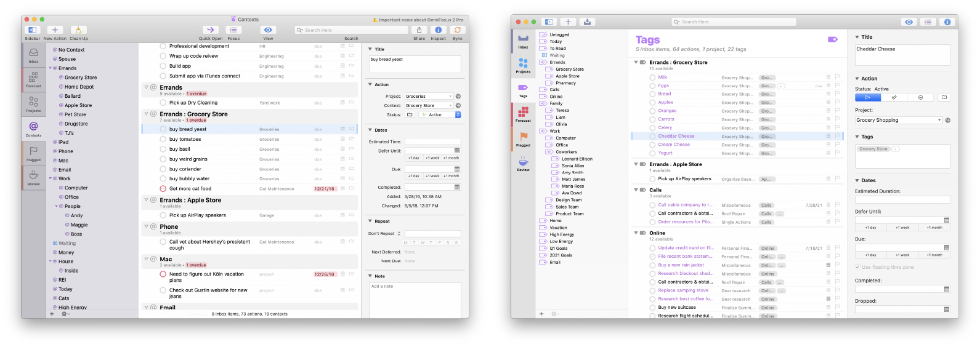This screenshot has height=347, width=980.
Task: Click the Share icon in Contexts window
Action: [419, 30]
